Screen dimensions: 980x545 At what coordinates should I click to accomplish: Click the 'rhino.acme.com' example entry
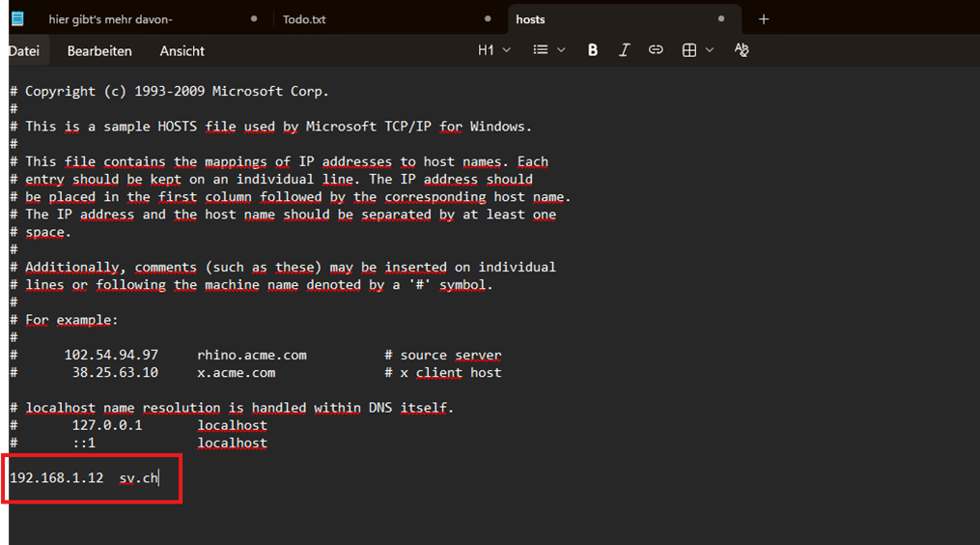pyautogui.click(x=252, y=355)
